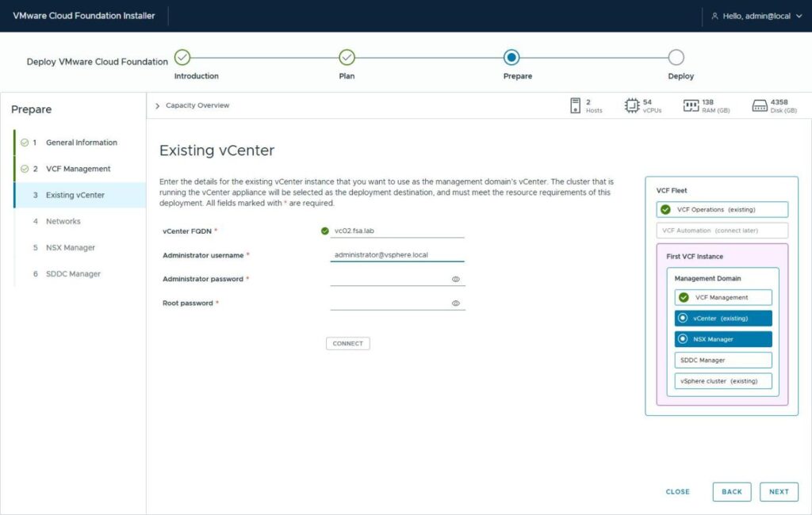Go to step 5 NSX Manager in sidebar

(x=80, y=248)
